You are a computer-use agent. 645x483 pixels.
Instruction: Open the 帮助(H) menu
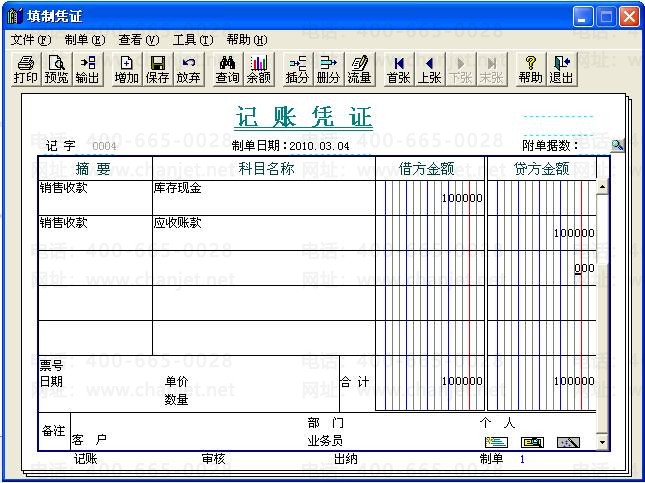point(247,40)
